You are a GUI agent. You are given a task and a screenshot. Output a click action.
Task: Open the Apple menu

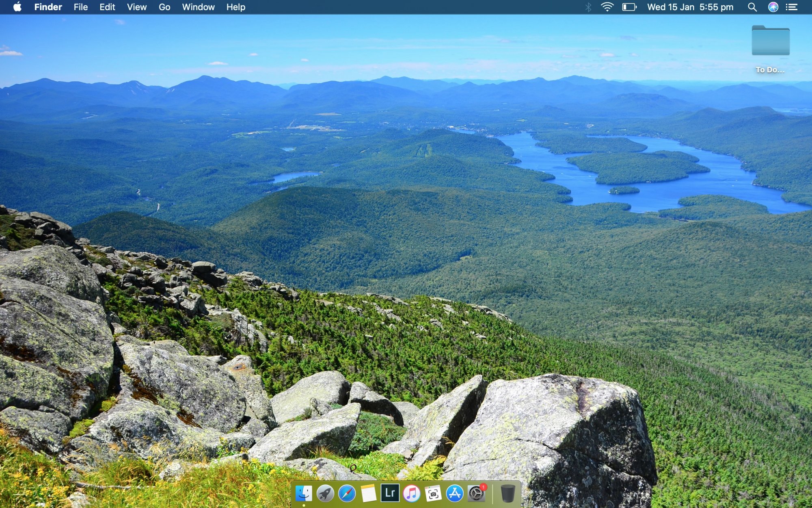coord(17,7)
